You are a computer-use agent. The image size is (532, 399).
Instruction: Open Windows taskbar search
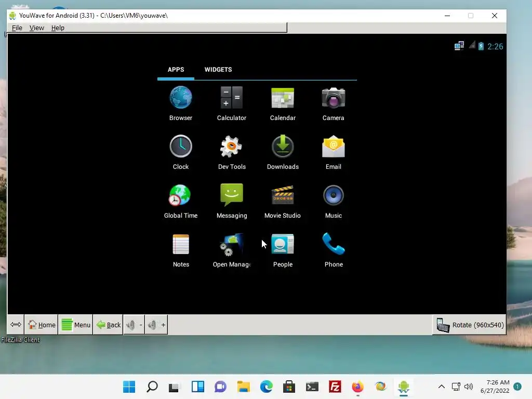click(152, 387)
